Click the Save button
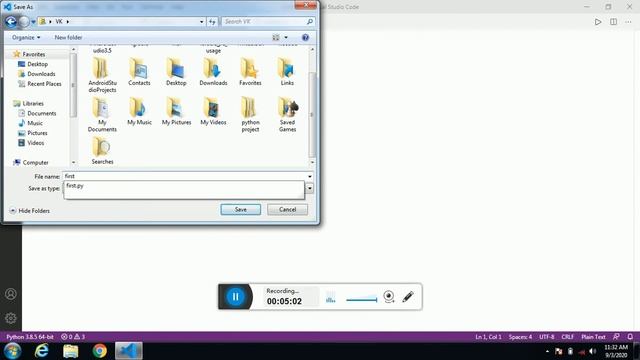The width and height of the screenshot is (640, 360). tap(240, 209)
